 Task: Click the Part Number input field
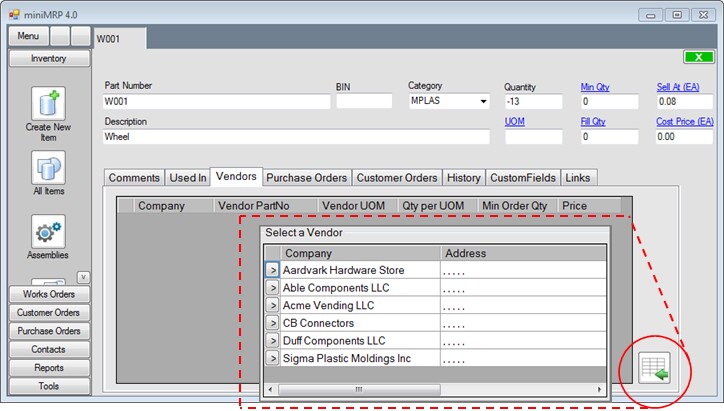coord(216,101)
